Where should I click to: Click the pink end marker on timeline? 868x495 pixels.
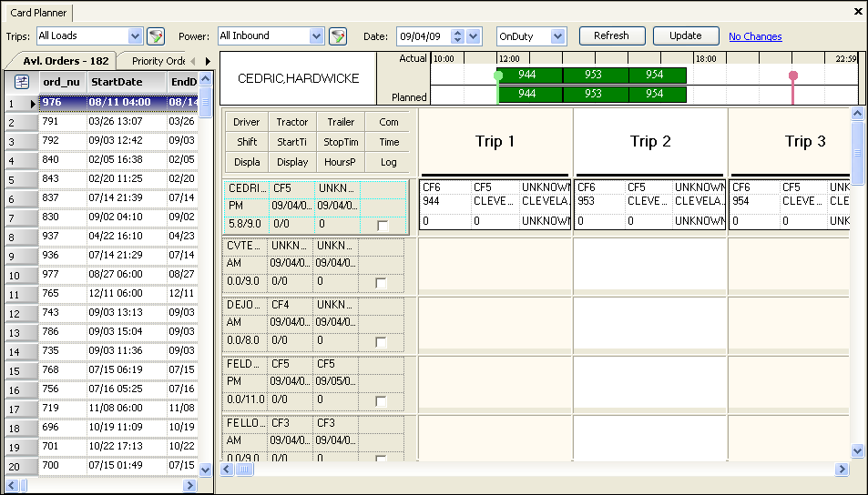793,76
